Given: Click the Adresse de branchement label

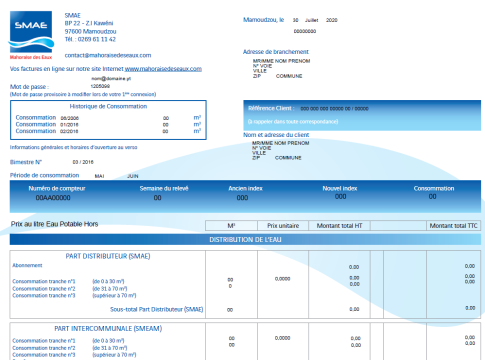Looking at the screenshot, I should click(276, 52).
